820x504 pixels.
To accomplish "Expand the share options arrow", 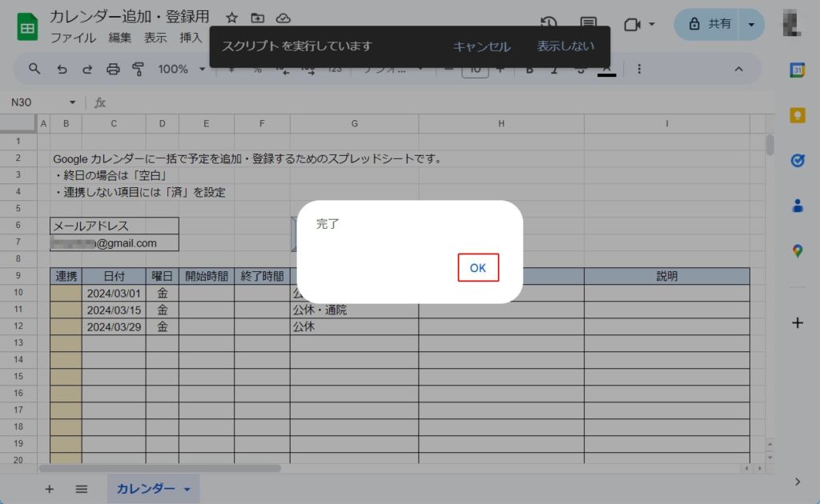I will click(751, 24).
